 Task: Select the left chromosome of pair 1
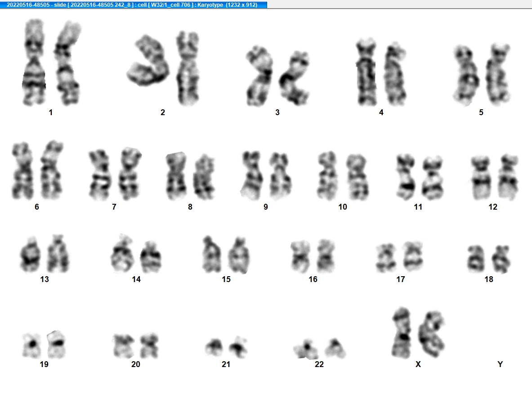click(34, 62)
